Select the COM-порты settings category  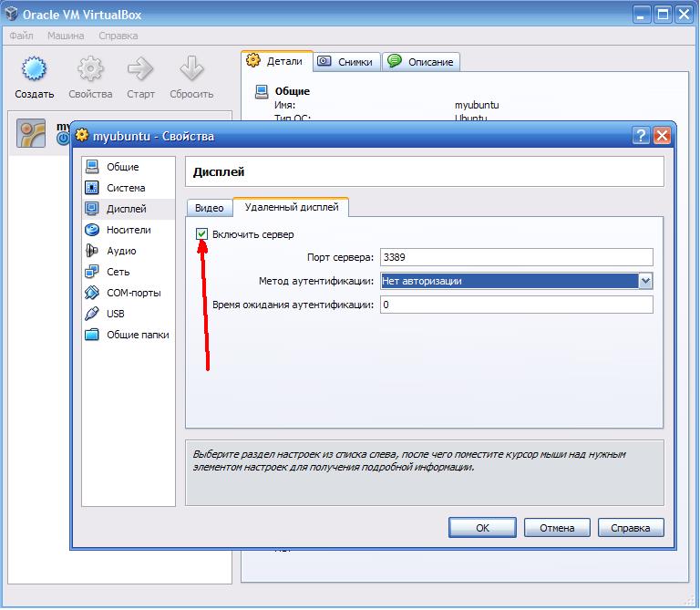(x=129, y=293)
